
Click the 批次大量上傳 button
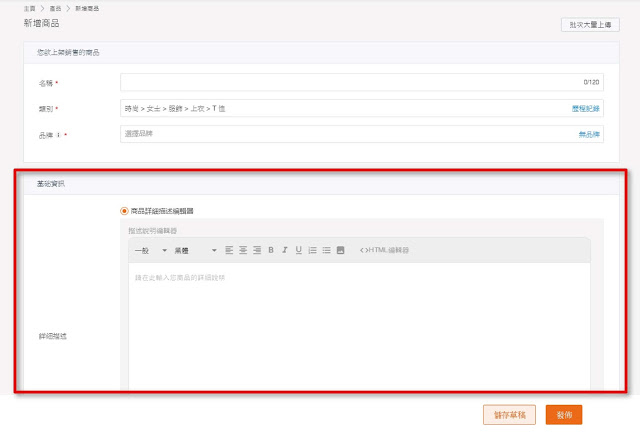[x=590, y=25]
